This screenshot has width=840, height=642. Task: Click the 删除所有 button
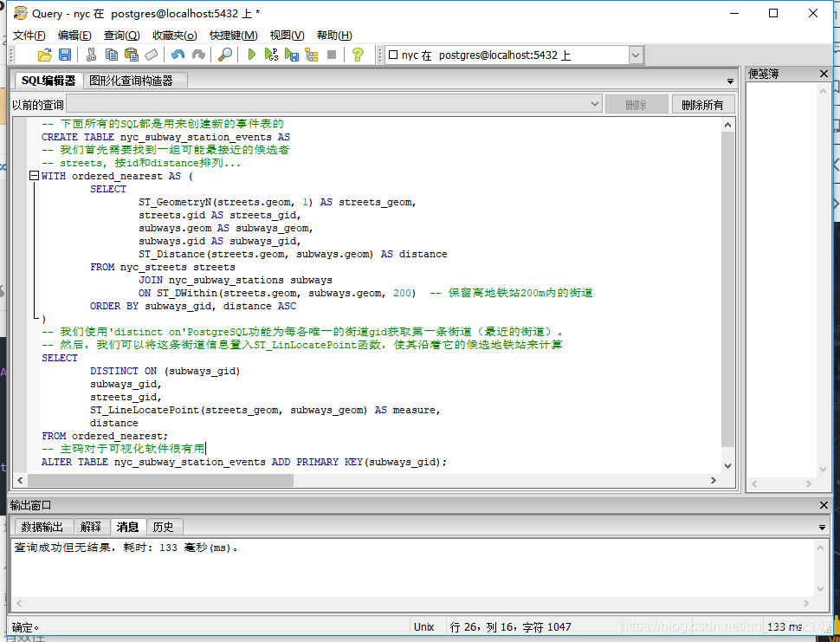coord(703,105)
